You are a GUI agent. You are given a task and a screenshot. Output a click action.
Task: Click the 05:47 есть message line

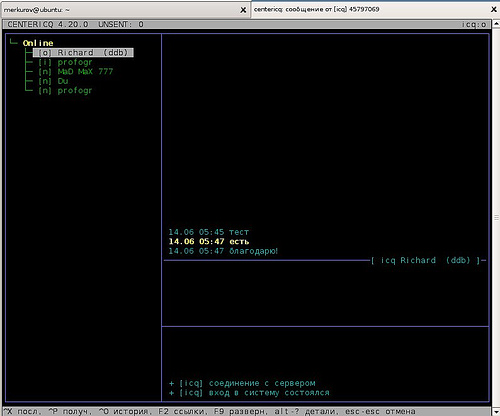pyautogui.click(x=209, y=241)
